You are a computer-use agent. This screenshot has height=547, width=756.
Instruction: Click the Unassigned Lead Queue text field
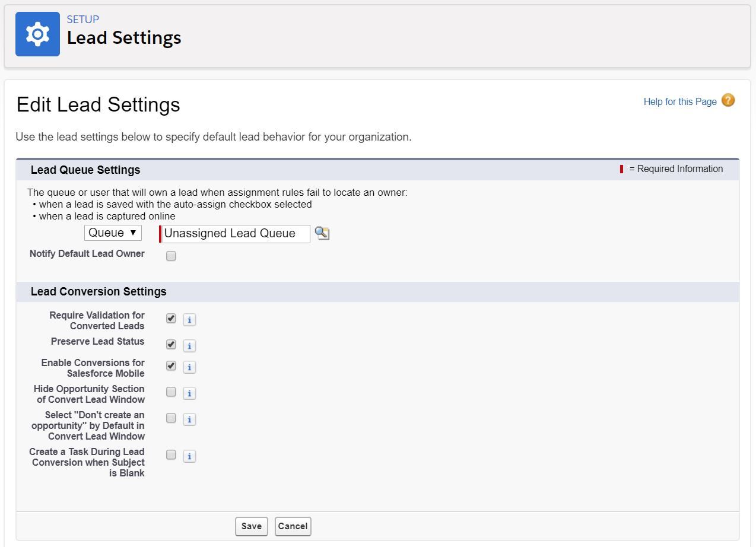[x=236, y=234]
